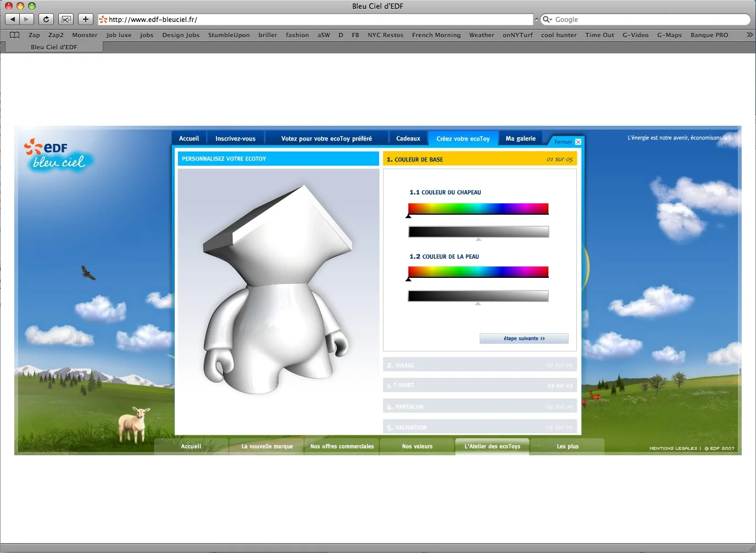
Task: Open Les plus bottom menu
Action: (x=568, y=446)
